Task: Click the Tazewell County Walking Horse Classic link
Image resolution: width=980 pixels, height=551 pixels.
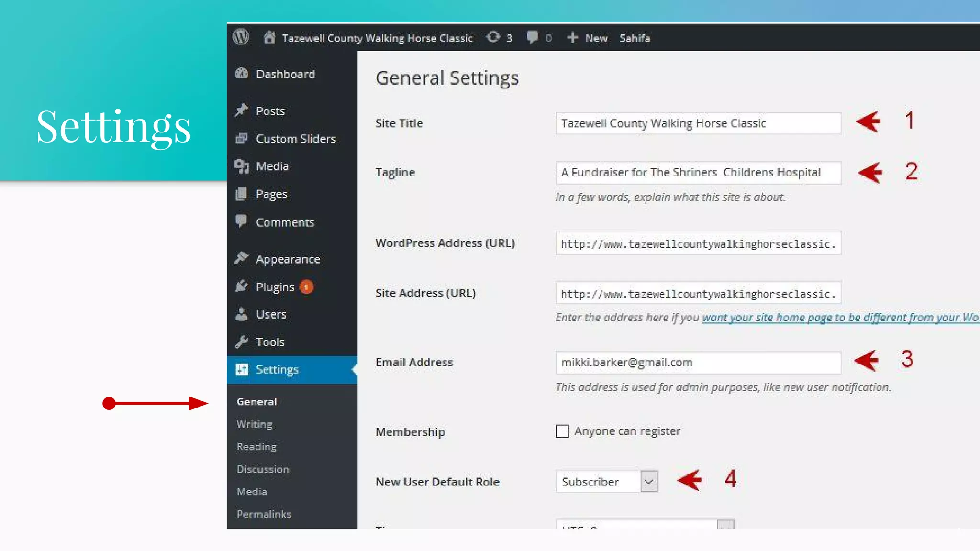Action: (377, 38)
